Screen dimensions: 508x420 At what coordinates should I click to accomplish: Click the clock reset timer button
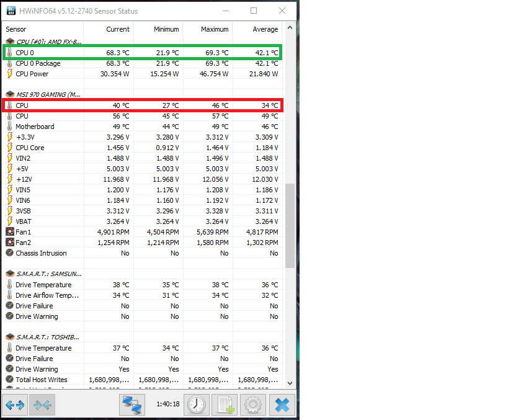click(x=197, y=404)
